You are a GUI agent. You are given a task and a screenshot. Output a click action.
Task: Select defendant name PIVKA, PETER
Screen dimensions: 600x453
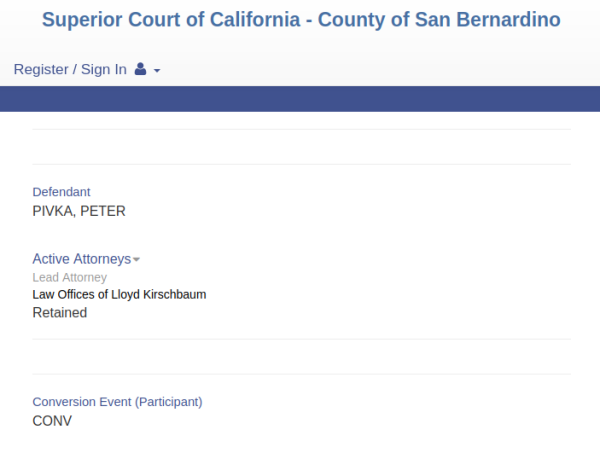click(79, 211)
